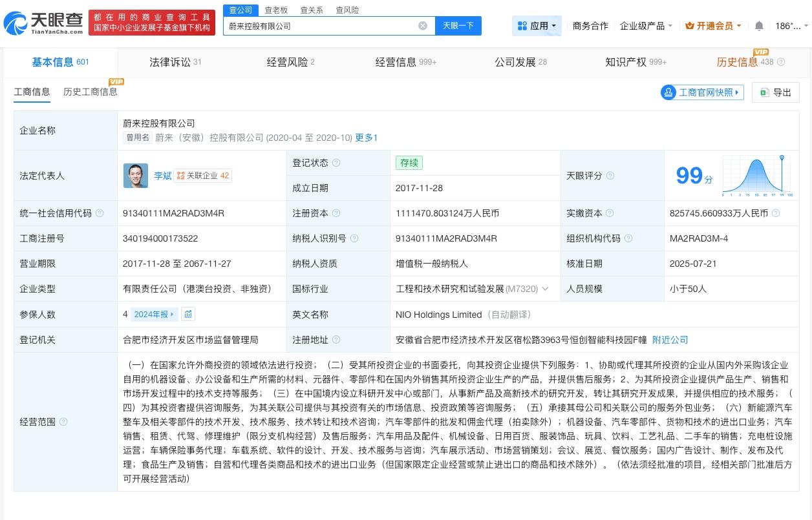
Task: Open the 经营信息 tab
Action: pyautogui.click(x=406, y=62)
